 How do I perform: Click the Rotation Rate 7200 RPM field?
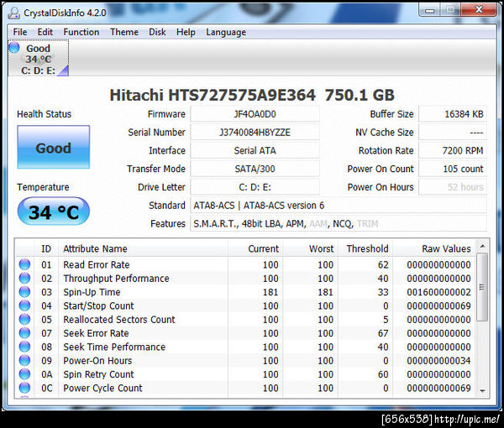tap(453, 150)
